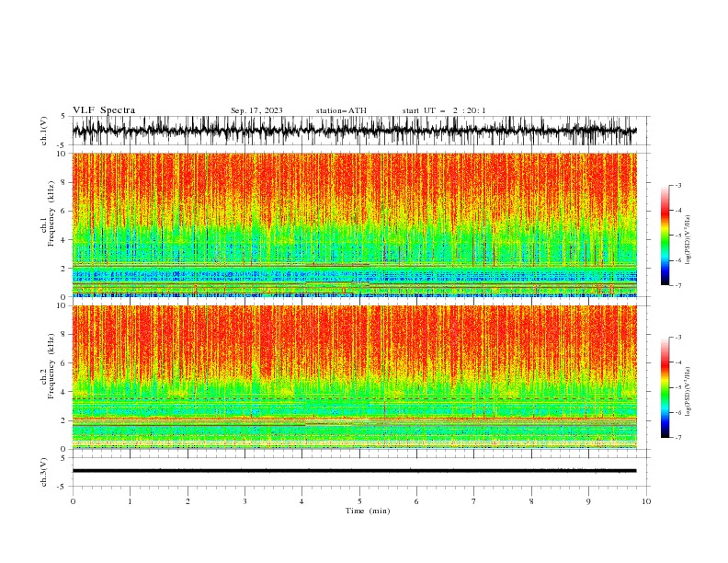Click time axis tick label "4"
Screen dimensions: 728x563
coord(302,501)
